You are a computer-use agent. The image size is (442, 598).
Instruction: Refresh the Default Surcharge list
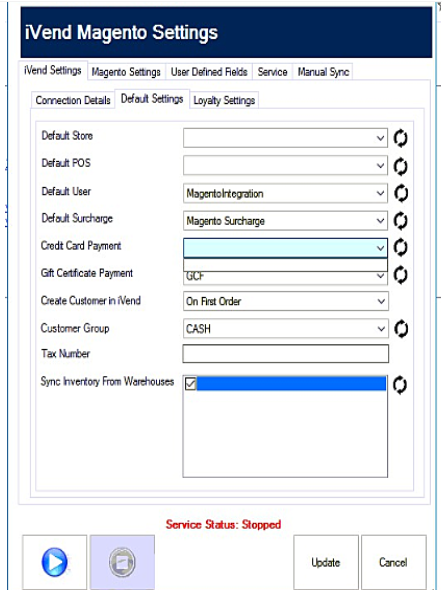[x=400, y=221]
